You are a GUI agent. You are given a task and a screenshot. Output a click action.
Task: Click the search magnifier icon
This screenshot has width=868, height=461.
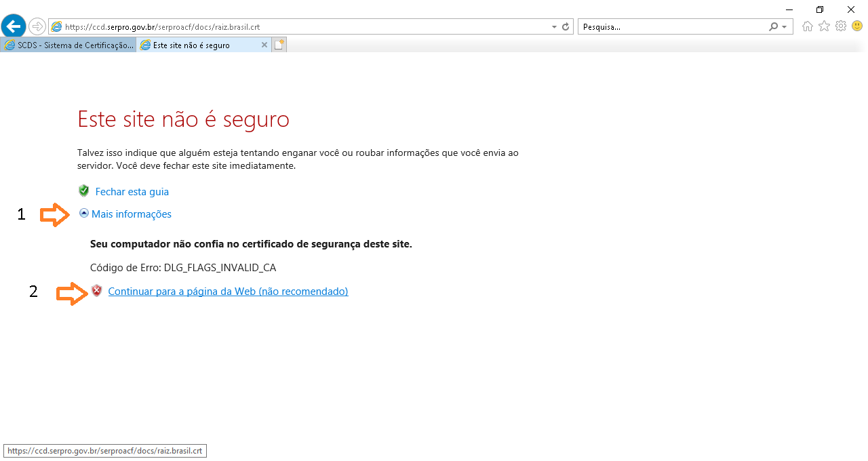click(x=774, y=27)
